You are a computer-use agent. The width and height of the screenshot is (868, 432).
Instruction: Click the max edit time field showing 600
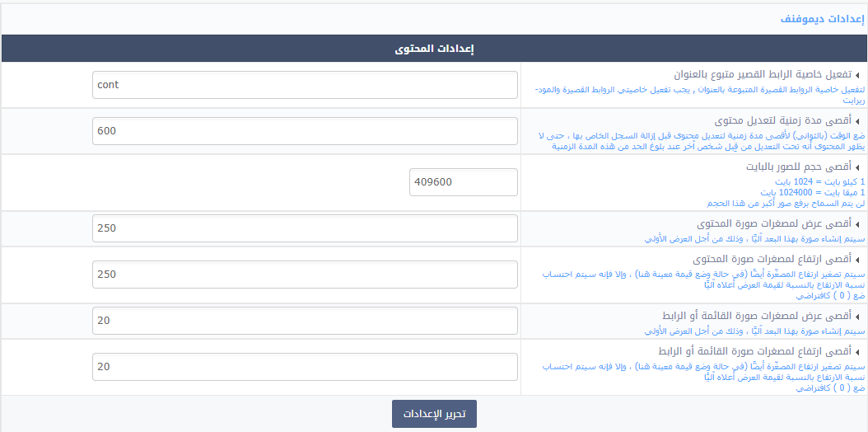click(305, 131)
